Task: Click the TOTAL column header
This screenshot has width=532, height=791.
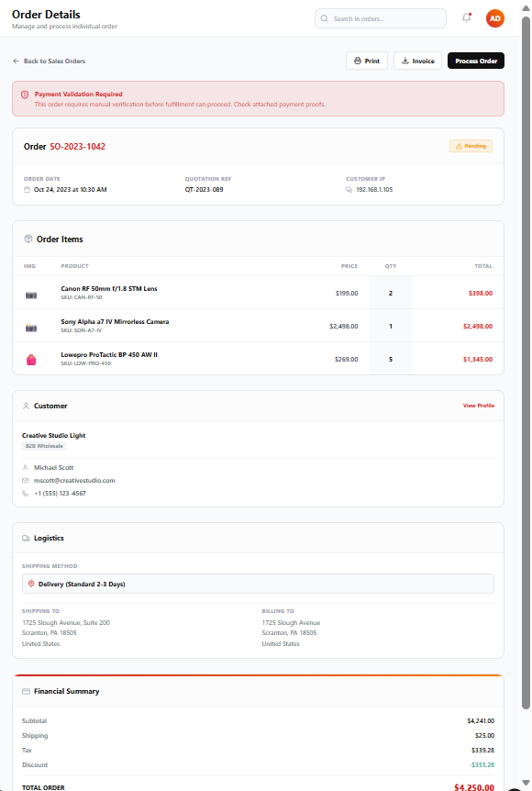Action: (483, 266)
